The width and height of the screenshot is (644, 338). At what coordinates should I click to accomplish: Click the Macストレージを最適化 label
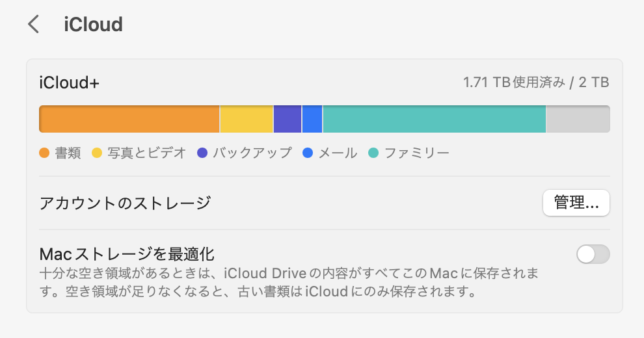[127, 253]
